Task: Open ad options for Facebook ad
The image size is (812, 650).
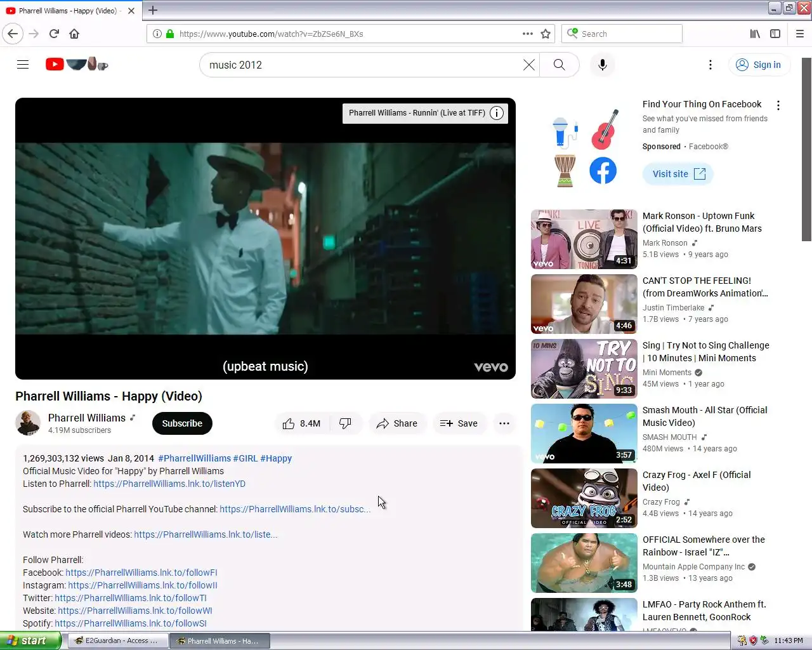Action: (x=778, y=105)
